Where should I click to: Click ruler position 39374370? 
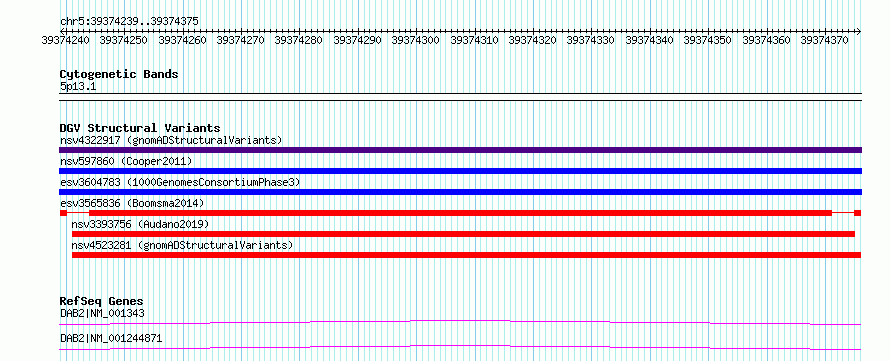tap(825, 40)
